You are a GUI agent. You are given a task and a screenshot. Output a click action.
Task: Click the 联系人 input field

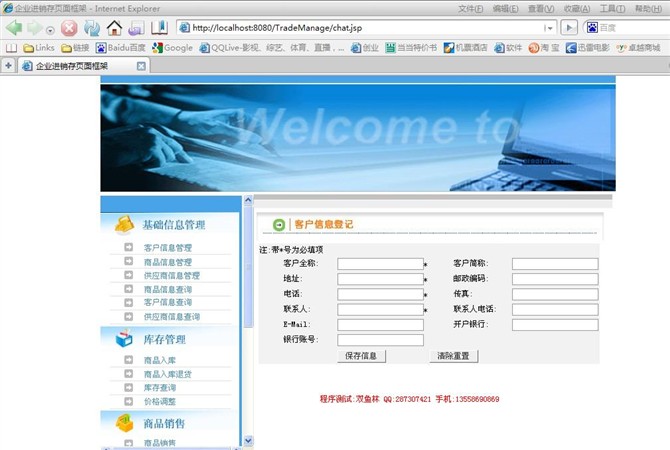tap(380, 309)
